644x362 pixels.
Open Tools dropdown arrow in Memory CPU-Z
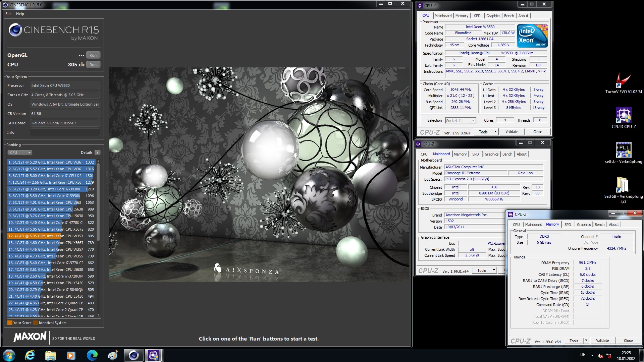(x=586, y=341)
